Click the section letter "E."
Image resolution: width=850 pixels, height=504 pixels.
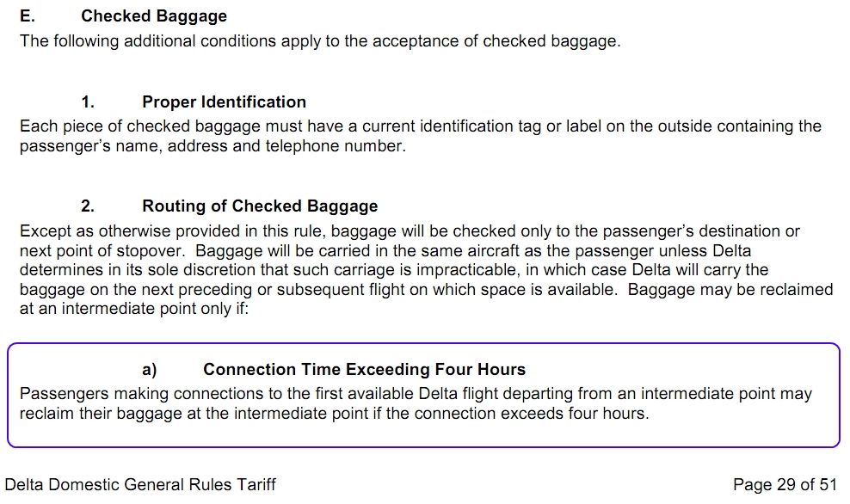point(28,16)
